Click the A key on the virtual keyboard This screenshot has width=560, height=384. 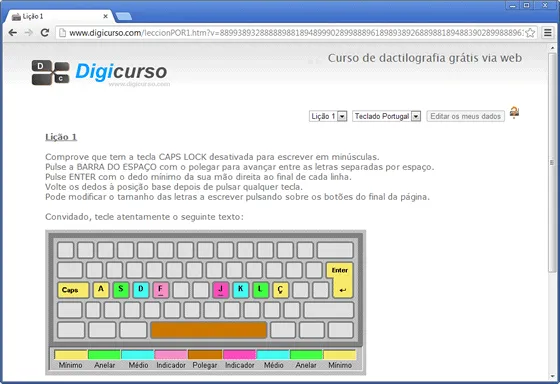click(101, 290)
